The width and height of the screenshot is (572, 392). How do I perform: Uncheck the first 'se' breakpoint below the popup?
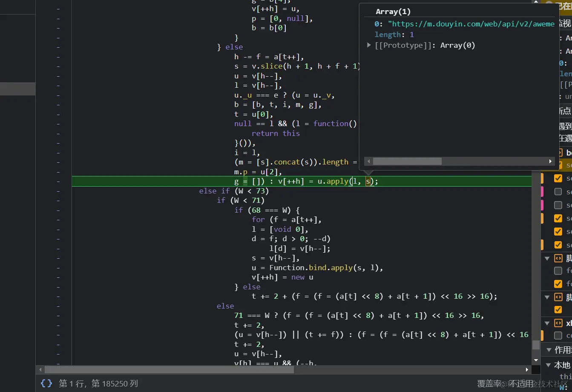(x=558, y=178)
